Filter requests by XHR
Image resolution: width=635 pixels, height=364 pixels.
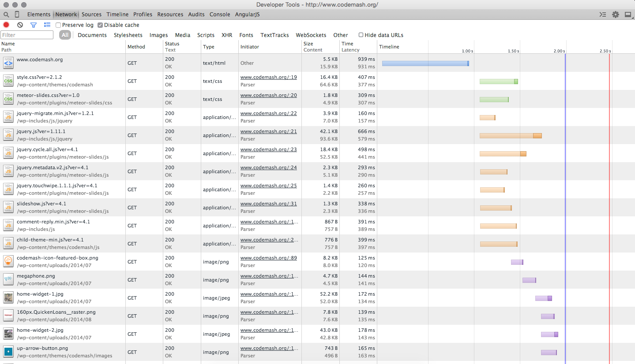[227, 35]
